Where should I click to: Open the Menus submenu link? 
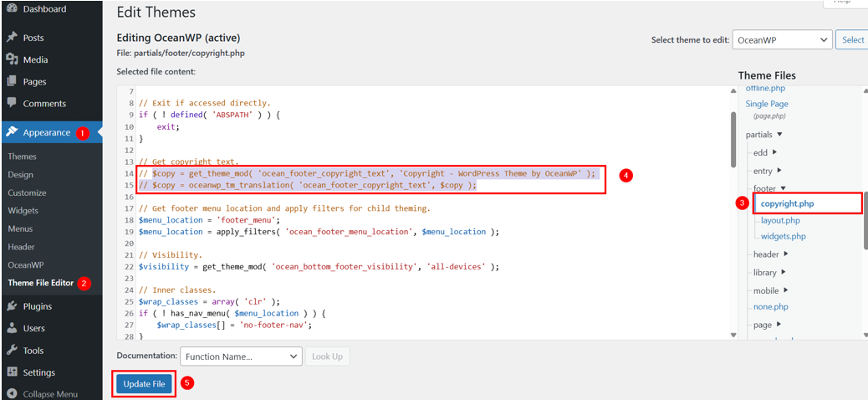tap(20, 228)
